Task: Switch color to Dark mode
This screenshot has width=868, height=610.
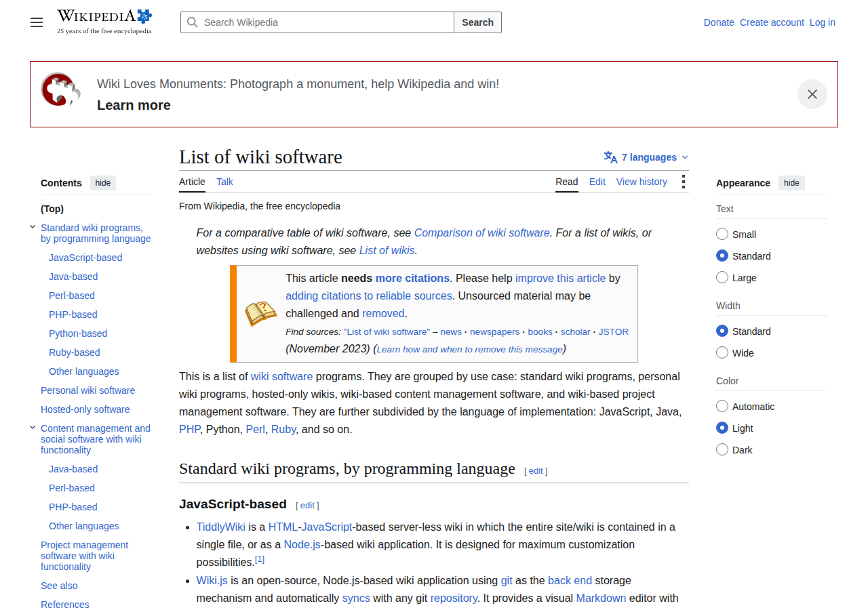Action: click(x=722, y=449)
